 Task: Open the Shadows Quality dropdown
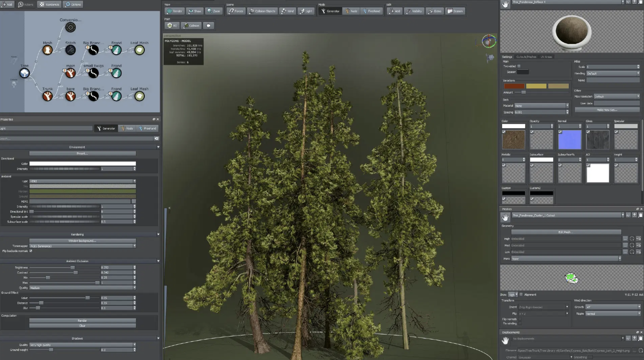click(82, 345)
